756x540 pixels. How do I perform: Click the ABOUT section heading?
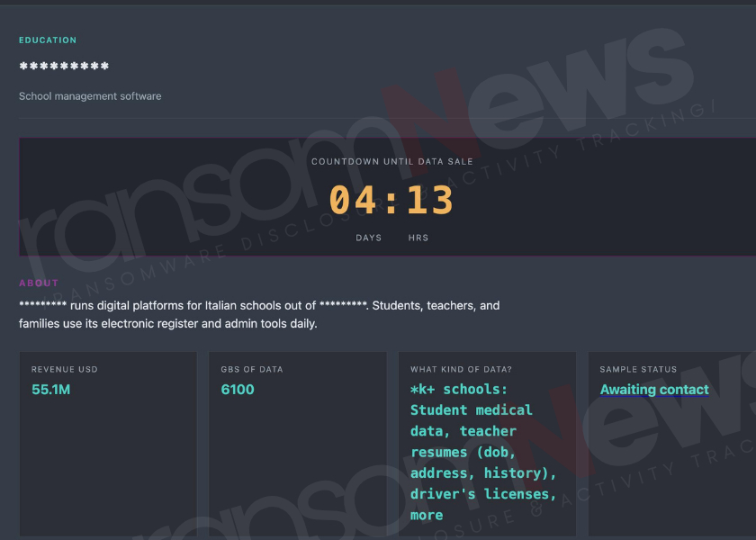(x=39, y=283)
